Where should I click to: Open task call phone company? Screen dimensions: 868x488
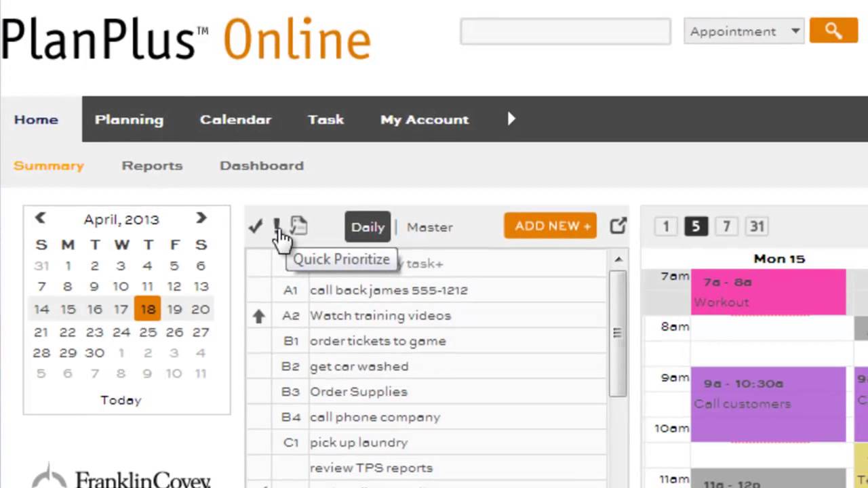pos(375,417)
